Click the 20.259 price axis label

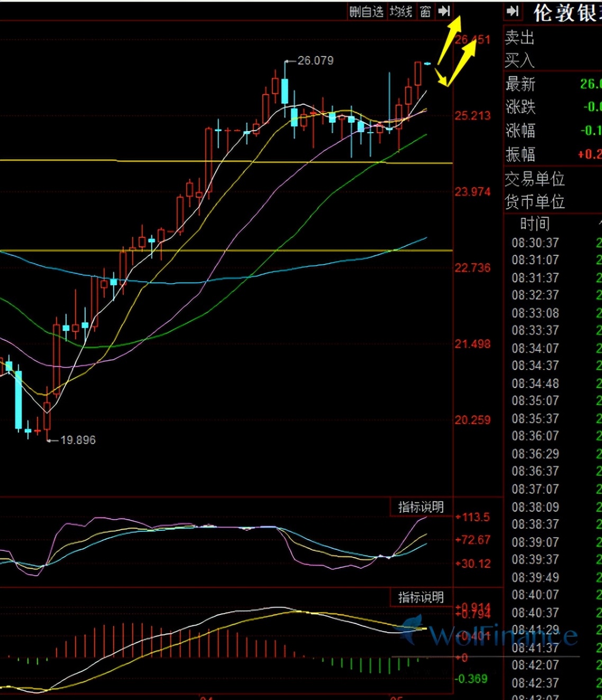[472, 420]
